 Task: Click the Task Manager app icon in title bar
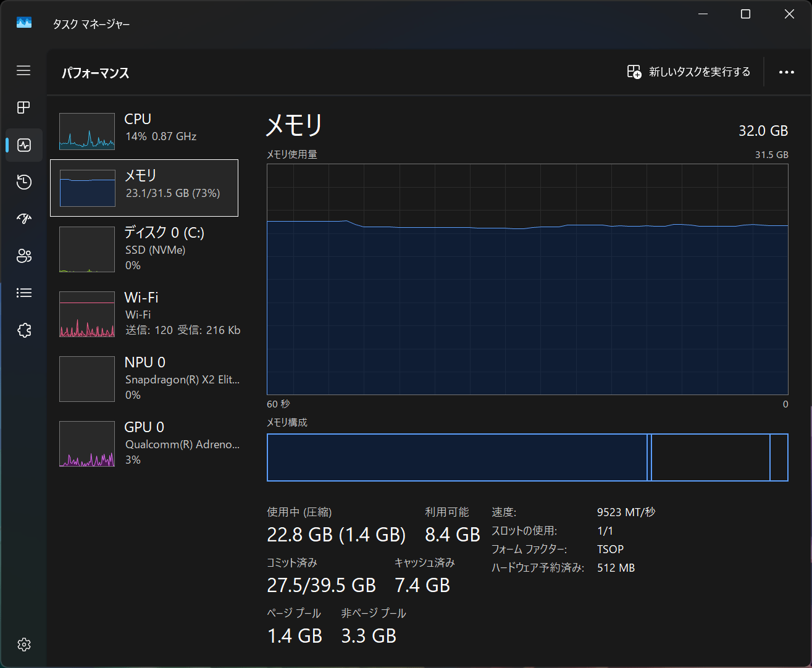(x=24, y=23)
